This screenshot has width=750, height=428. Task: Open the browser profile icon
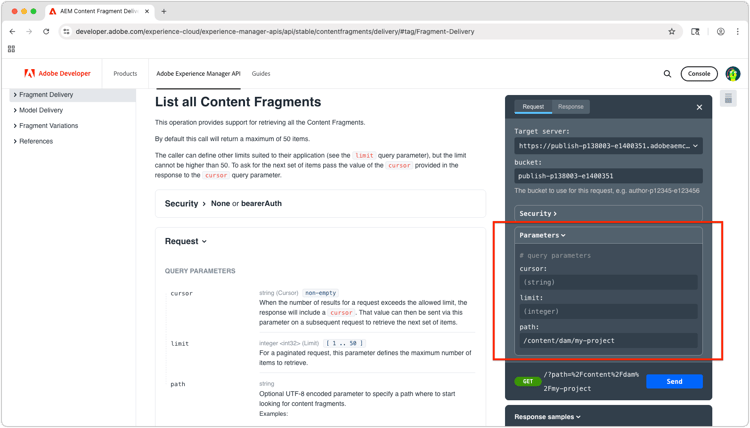coord(720,32)
